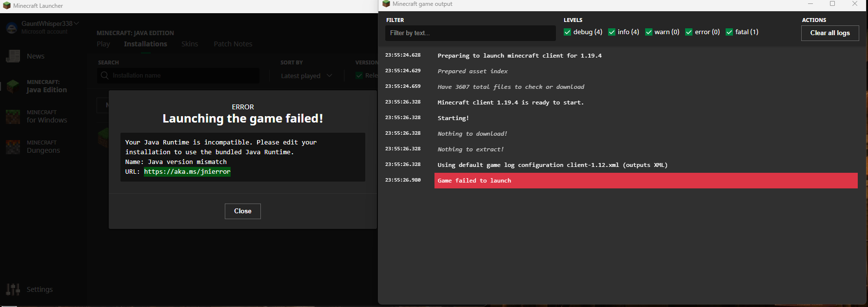Open the Play tab in launcher

[103, 44]
